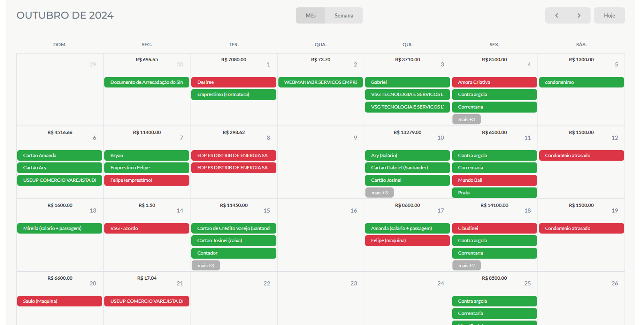Open the red Desiree event
Viewport: 644px width, 325px height.
point(234,82)
